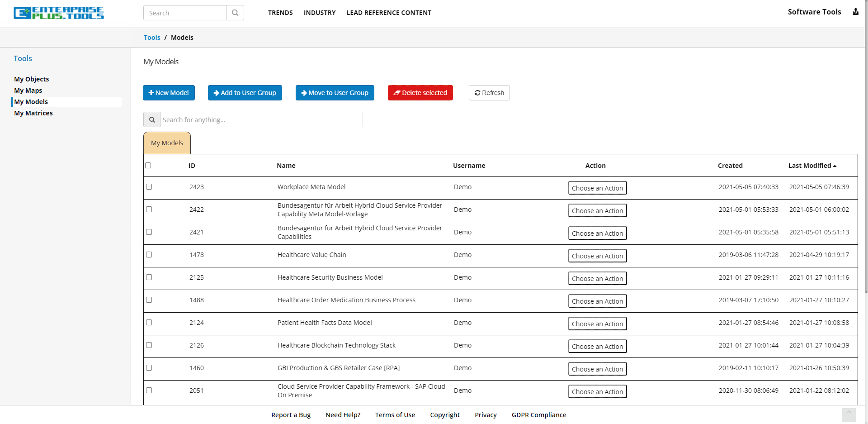Viewport: 868px width, 424px height.
Task: Click the Enterprise Plus Tools logo
Action: [59, 13]
